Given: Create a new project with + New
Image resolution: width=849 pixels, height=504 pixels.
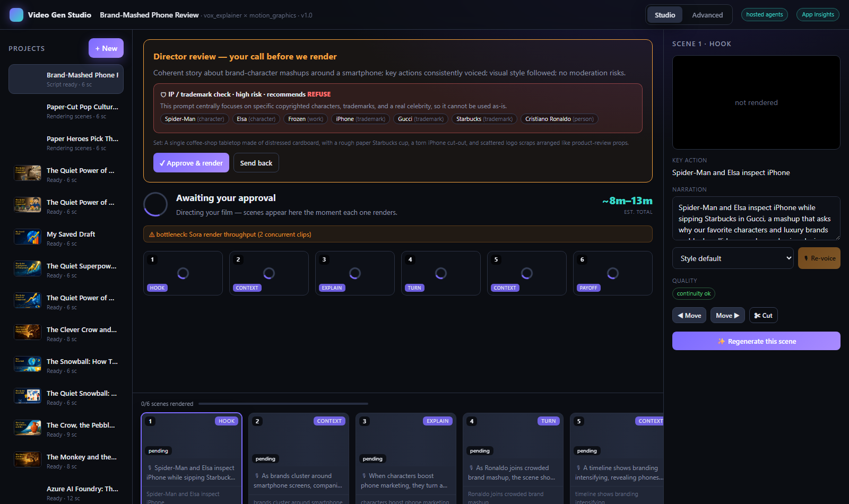Looking at the screenshot, I should (x=106, y=48).
